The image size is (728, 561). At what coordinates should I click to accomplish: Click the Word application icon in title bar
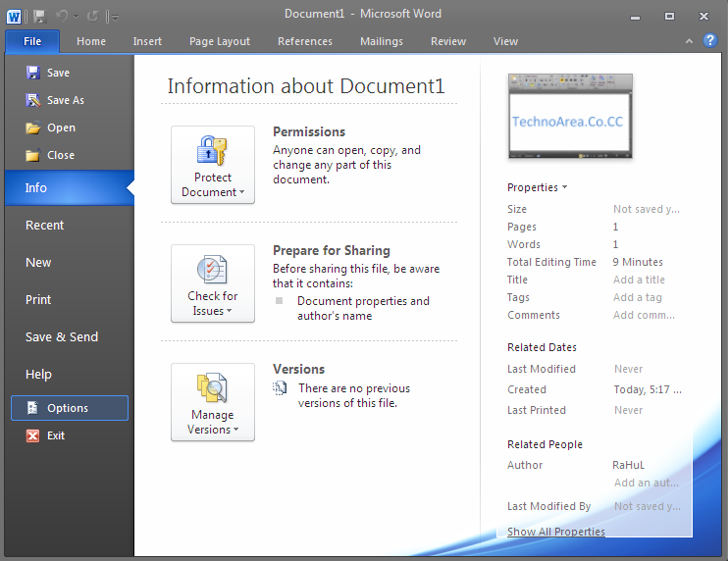pos(14,17)
